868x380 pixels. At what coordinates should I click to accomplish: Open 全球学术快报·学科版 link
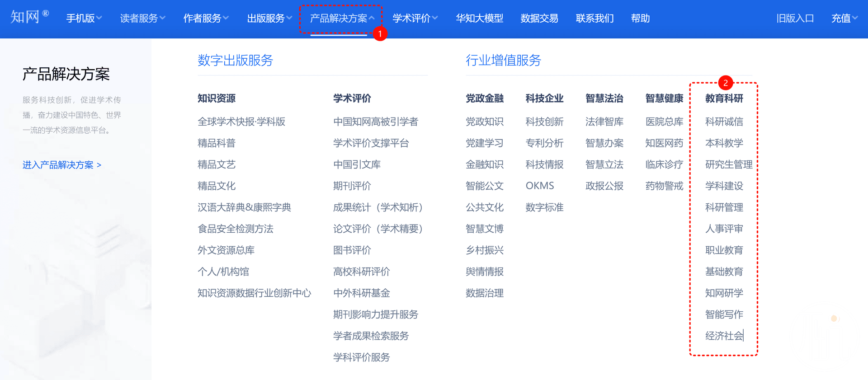coord(241,122)
